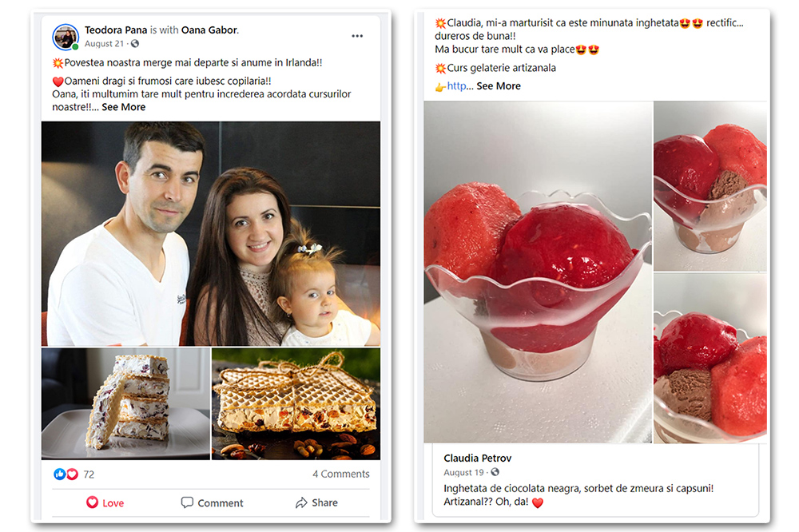This screenshot has height=532, width=799.
Task: Open the family portrait photo
Action: tap(211, 234)
